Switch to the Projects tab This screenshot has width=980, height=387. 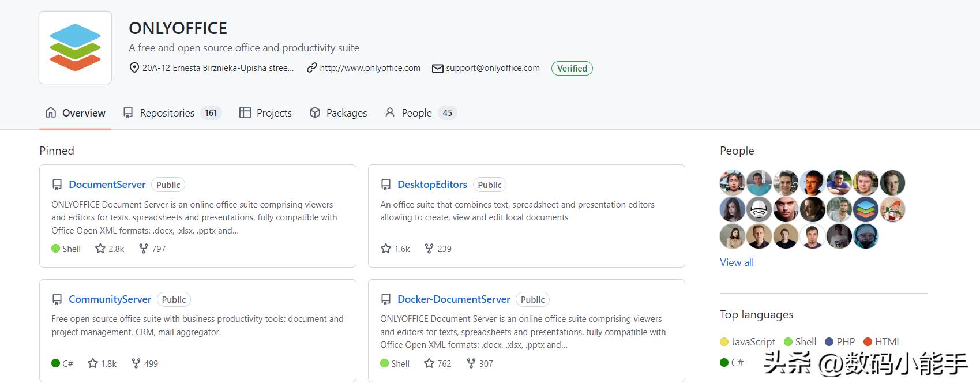(273, 113)
